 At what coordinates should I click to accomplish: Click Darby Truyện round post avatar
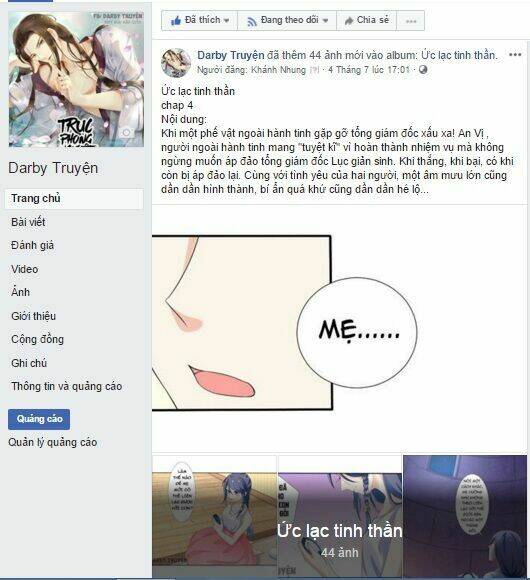tap(176, 63)
